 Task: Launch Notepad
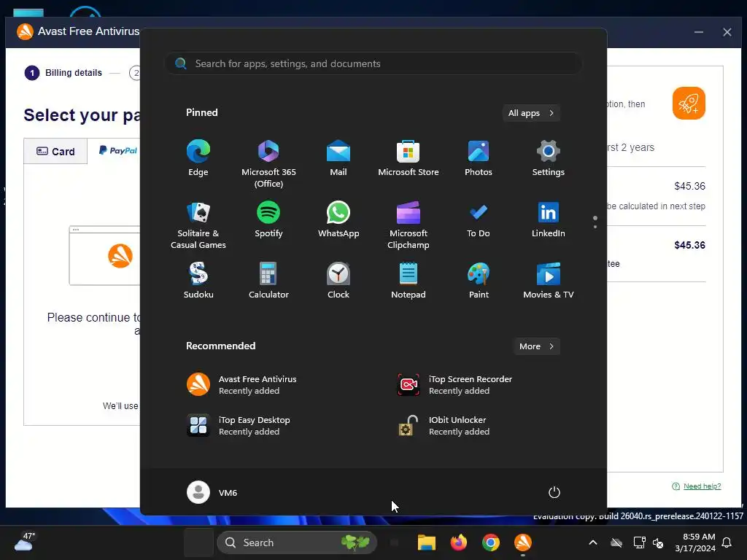point(409,281)
